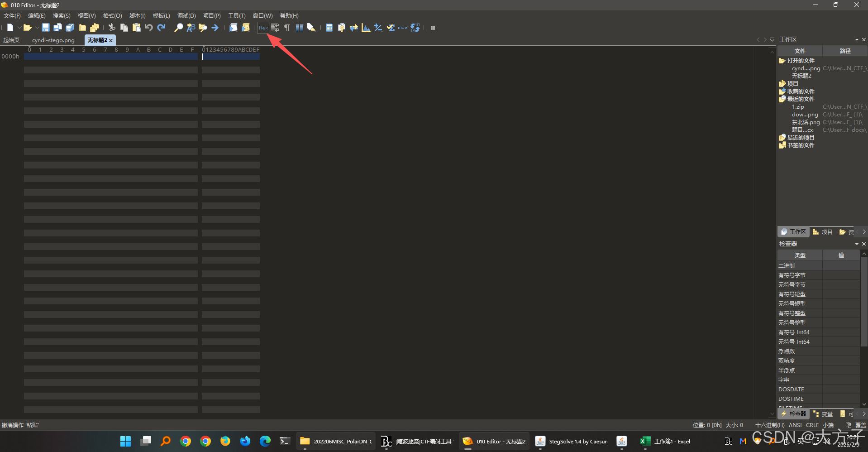The width and height of the screenshot is (868, 452).
Task: Switch to the 项目 workspace tab
Action: click(823, 232)
